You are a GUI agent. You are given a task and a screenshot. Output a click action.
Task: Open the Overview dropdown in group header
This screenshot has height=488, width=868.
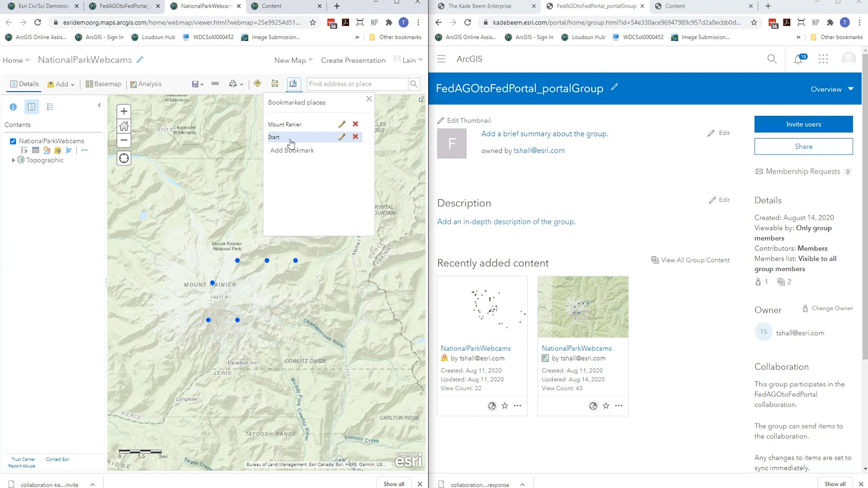(x=832, y=89)
